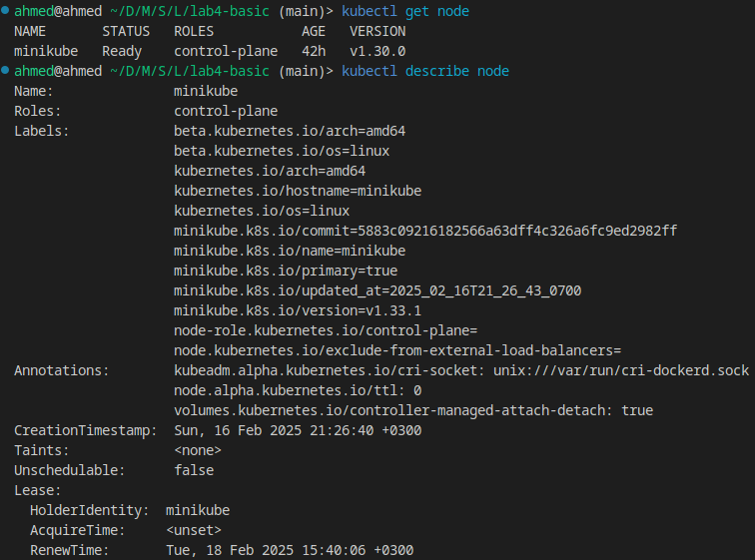
Task: Click the NAME column header
Action: (30, 31)
